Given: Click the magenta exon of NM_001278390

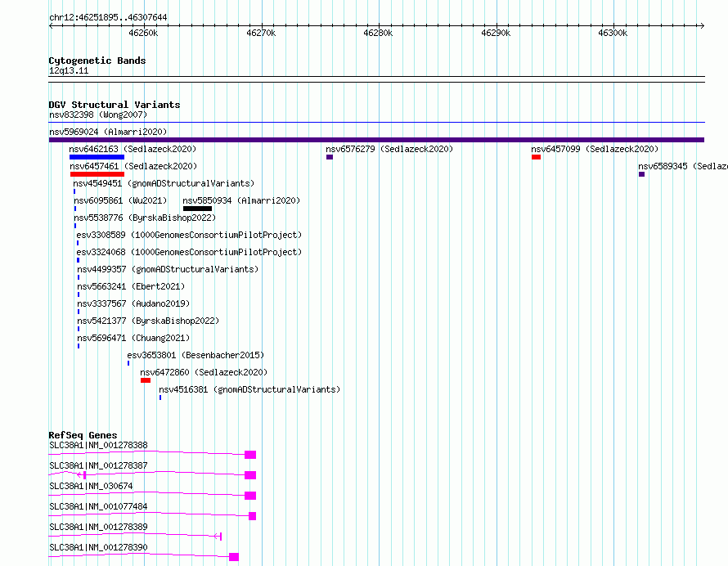Looking at the screenshot, I should pos(234,557).
